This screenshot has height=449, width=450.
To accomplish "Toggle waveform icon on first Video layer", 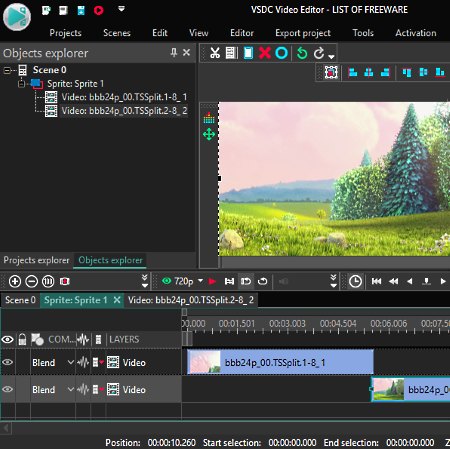I will click(x=83, y=362).
